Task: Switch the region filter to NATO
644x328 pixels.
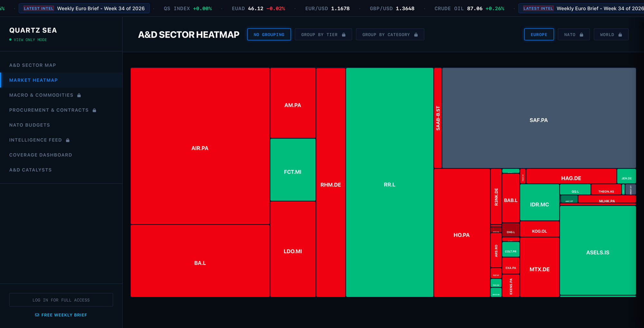Action: pyautogui.click(x=574, y=34)
